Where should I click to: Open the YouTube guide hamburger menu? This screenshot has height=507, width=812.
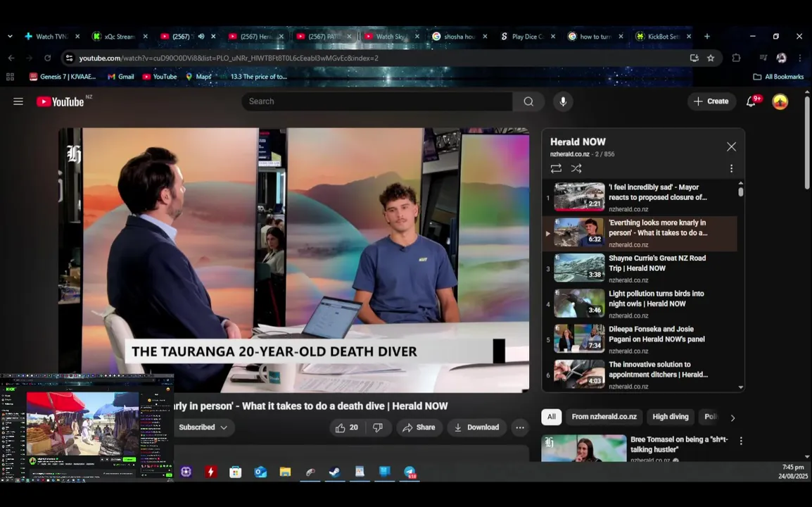pos(18,101)
